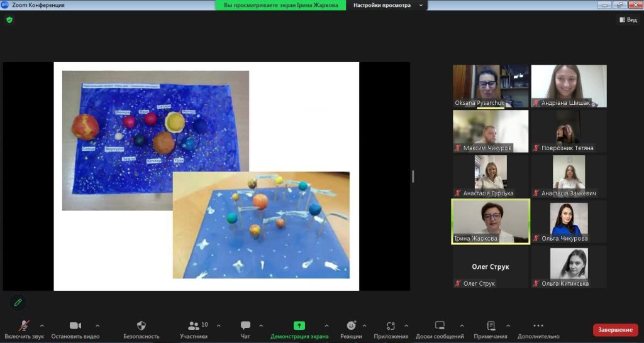Expand audio options arrow beside Включить звук
The height and width of the screenshot is (343, 644).
click(x=42, y=325)
